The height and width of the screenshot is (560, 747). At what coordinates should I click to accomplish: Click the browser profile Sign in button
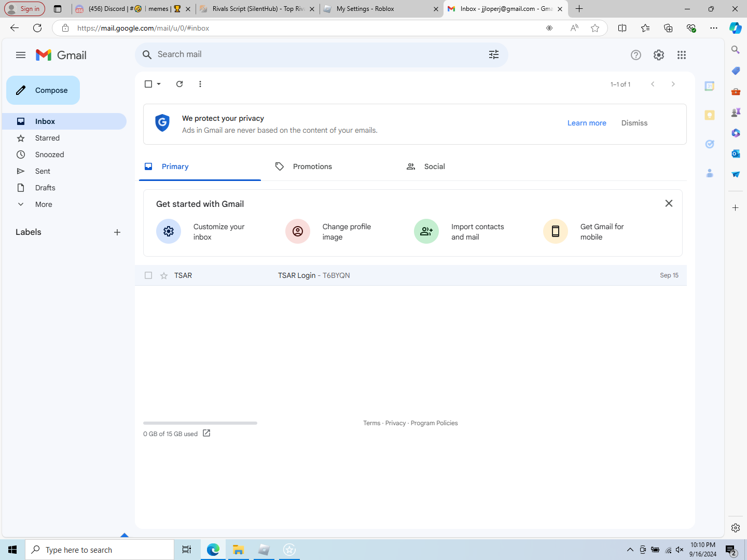pyautogui.click(x=24, y=9)
